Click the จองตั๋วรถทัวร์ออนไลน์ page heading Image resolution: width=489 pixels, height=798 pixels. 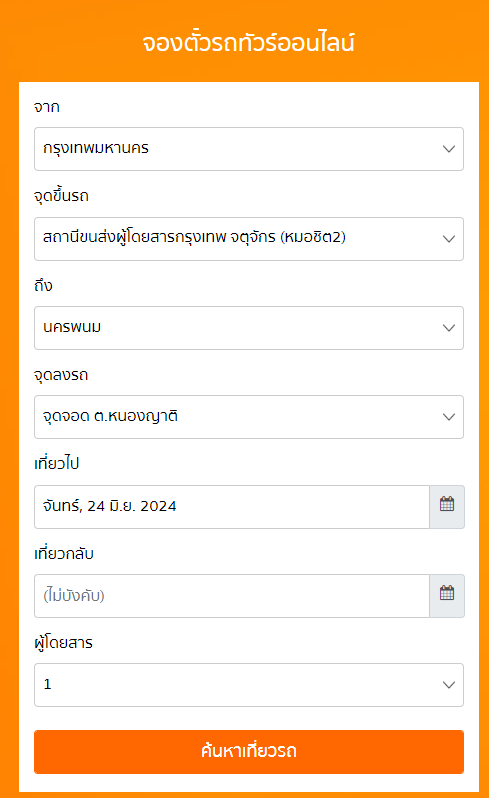(x=248, y=42)
